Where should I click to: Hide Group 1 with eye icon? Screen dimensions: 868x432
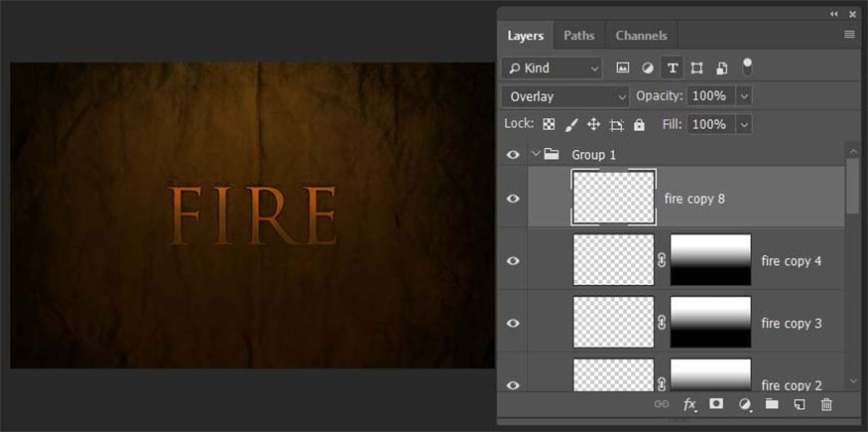(513, 155)
